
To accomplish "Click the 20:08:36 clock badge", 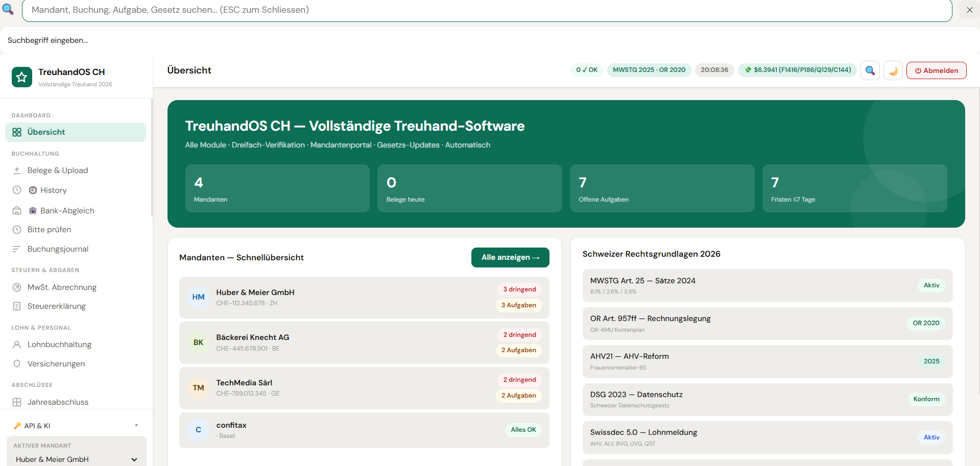I will [714, 70].
